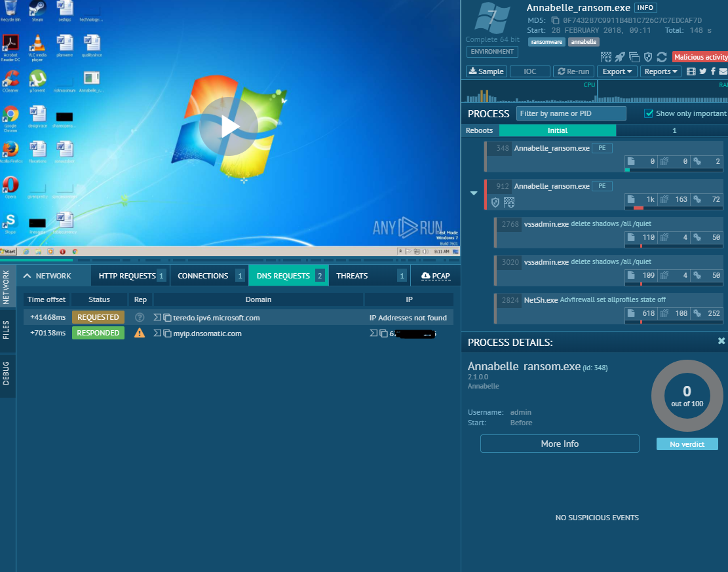The height and width of the screenshot is (572, 728).
Task: Click the lookup icon before myip.dnsomatic.com
Action: [x=157, y=334]
